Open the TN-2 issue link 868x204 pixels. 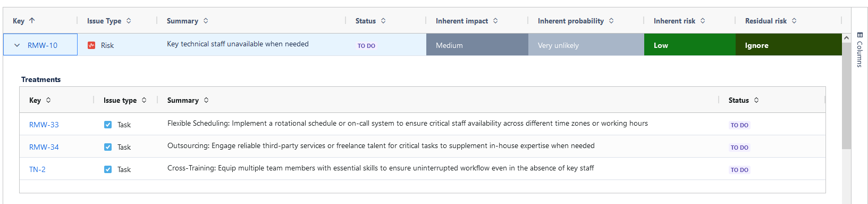(37, 169)
